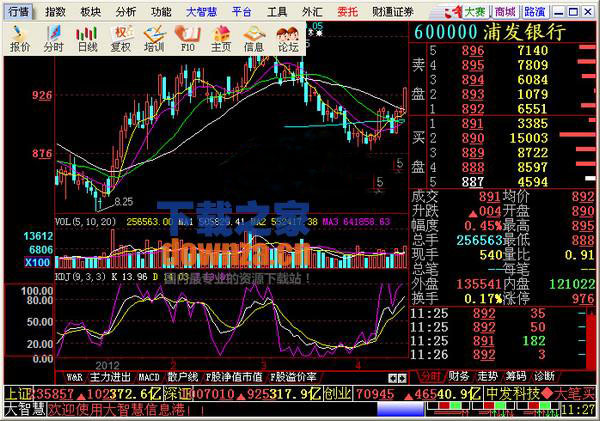Click buy level 5 price 887
600x421 pixels.
(x=473, y=182)
